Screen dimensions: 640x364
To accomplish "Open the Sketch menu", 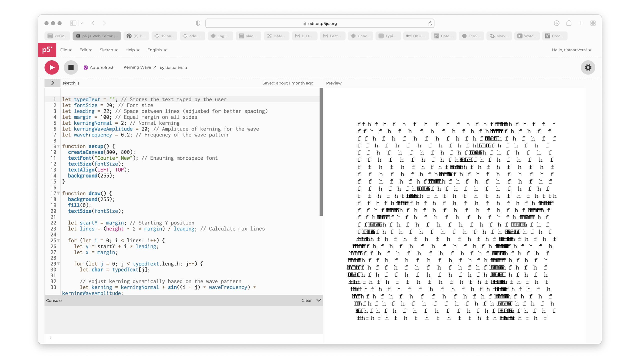I will pyautogui.click(x=108, y=50).
